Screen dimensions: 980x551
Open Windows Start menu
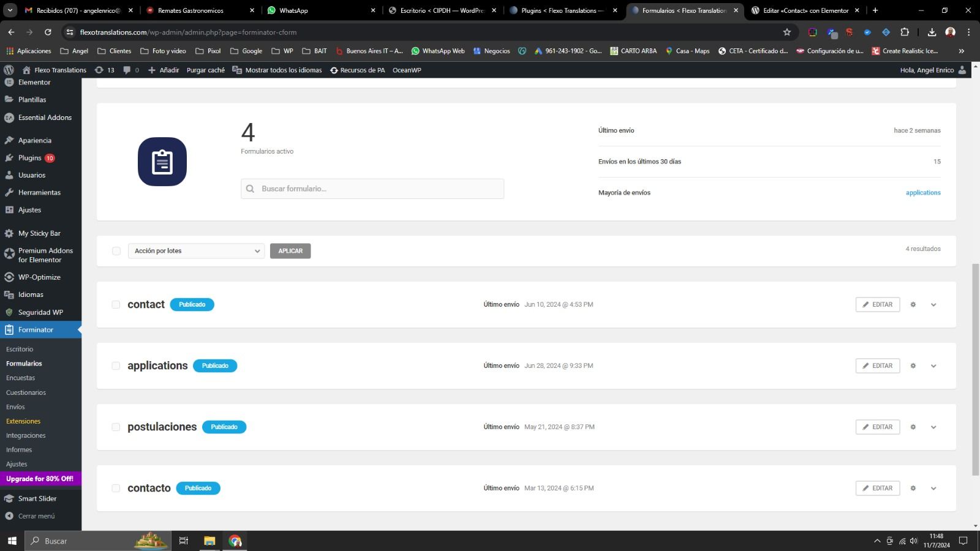(12, 541)
